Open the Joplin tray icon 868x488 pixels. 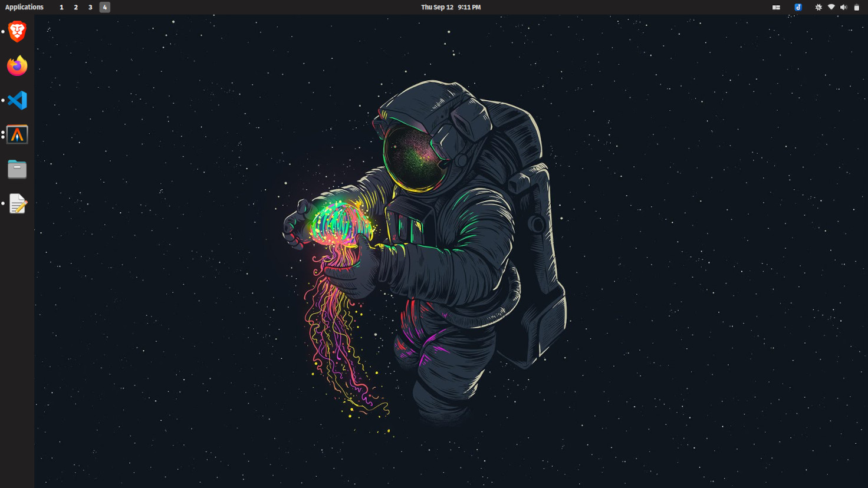798,7
